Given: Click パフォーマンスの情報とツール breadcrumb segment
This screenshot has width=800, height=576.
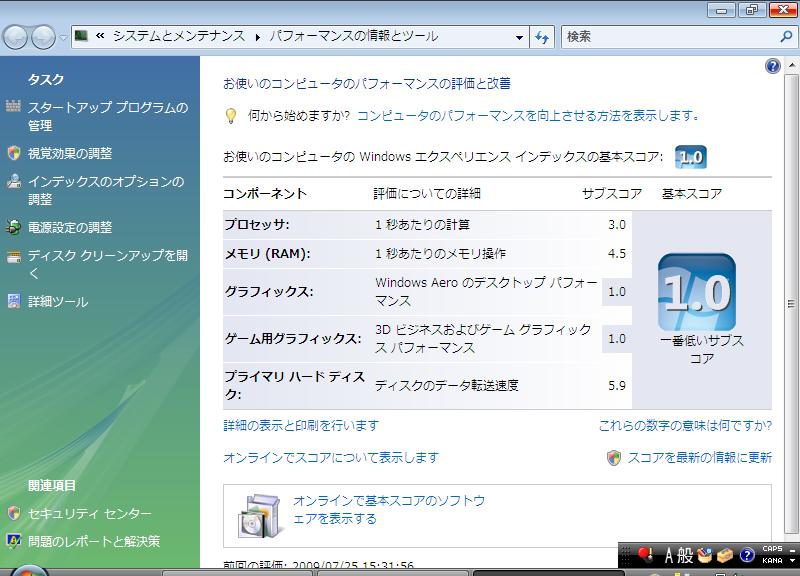Looking at the screenshot, I should 354,36.
